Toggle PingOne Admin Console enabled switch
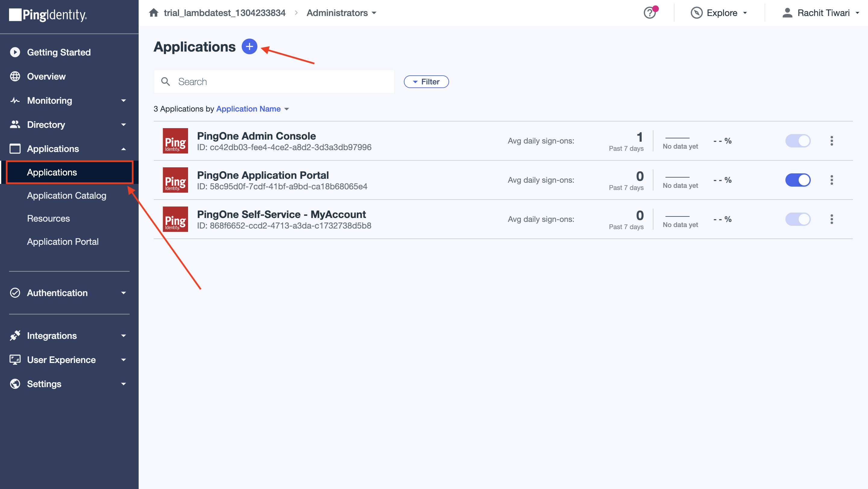The height and width of the screenshot is (489, 868). point(797,141)
